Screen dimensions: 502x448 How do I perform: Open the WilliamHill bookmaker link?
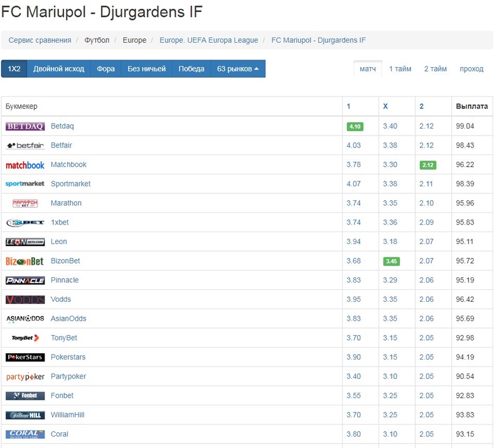pyautogui.click(x=68, y=415)
